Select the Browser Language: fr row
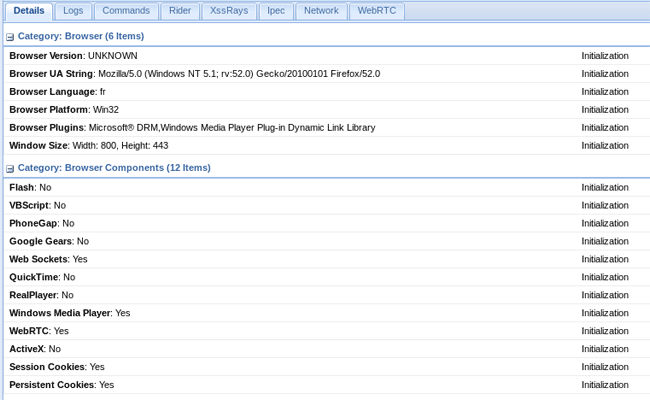 tap(327, 92)
